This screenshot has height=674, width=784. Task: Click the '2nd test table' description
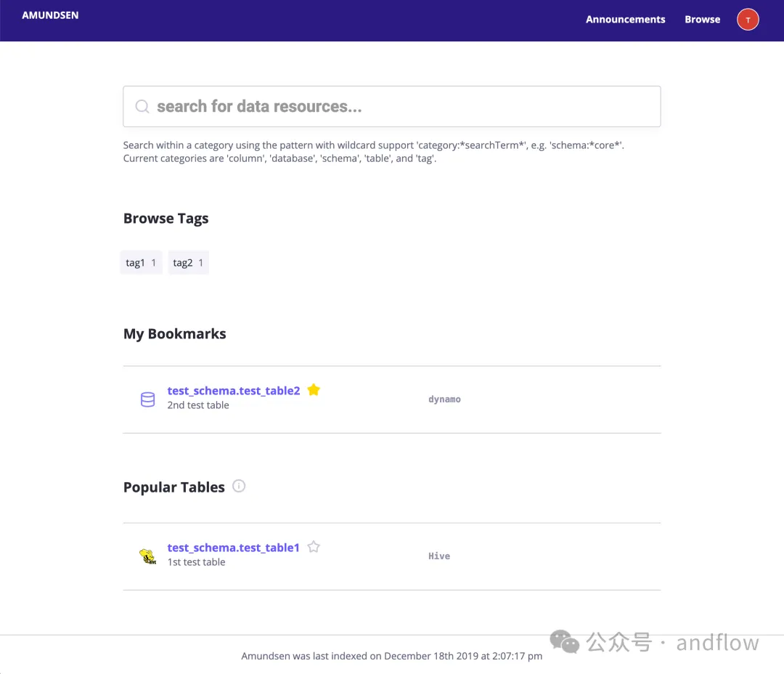[198, 405]
